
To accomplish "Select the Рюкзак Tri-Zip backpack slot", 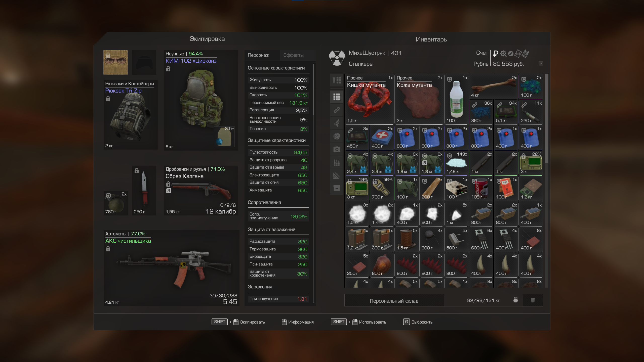I will (x=130, y=115).
